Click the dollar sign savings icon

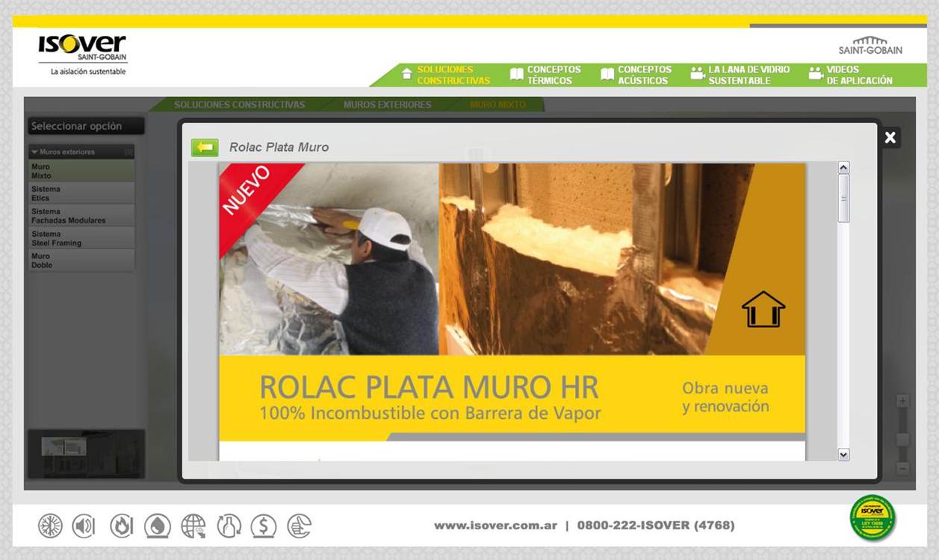264,526
